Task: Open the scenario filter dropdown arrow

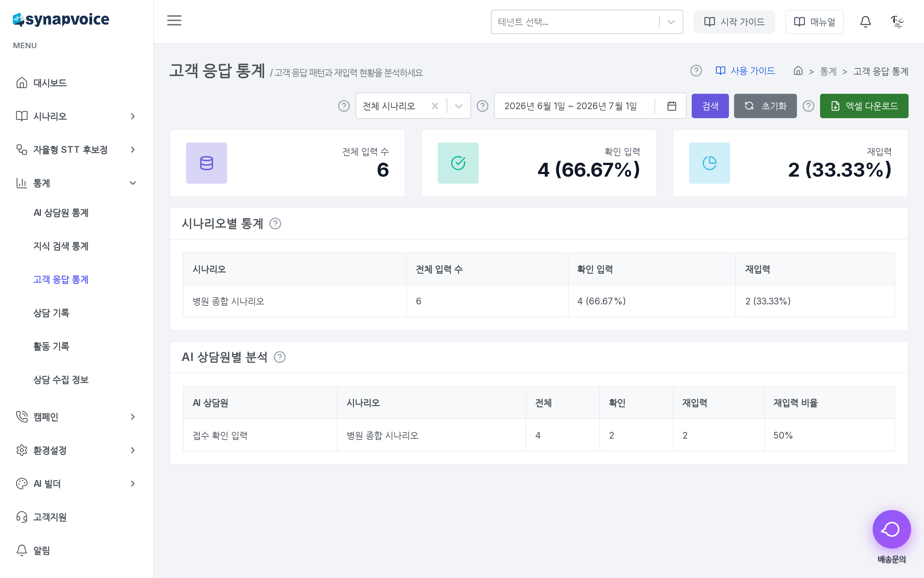Action: click(x=458, y=106)
